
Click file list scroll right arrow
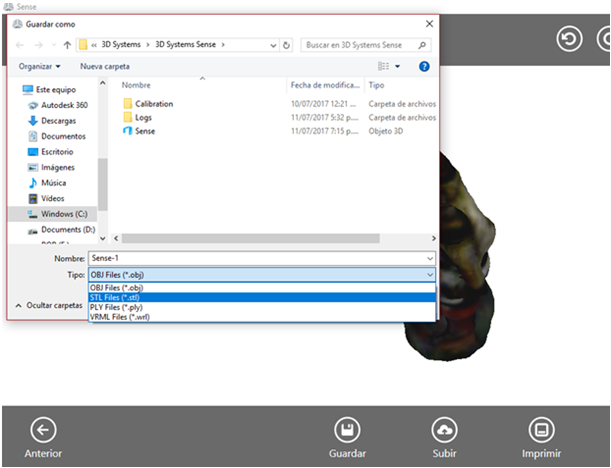point(433,238)
